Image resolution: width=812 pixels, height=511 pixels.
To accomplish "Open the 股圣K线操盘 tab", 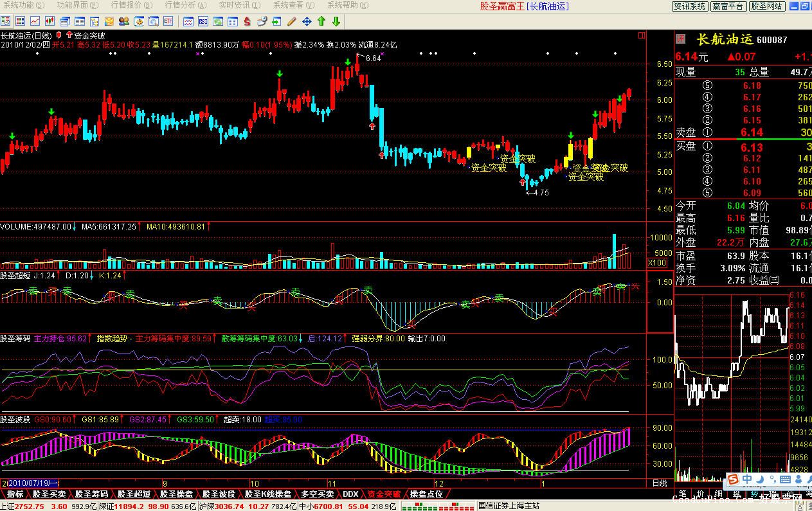I will pyautogui.click(x=268, y=494).
